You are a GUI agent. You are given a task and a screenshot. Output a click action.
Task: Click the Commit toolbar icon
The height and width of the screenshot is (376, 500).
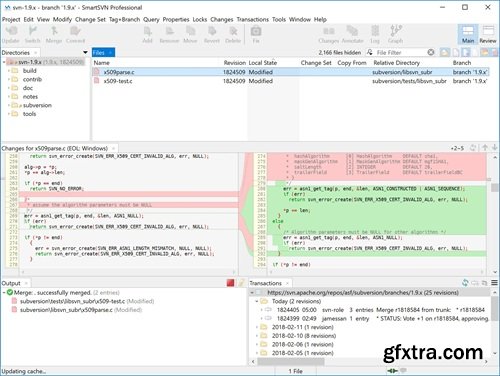pos(75,34)
